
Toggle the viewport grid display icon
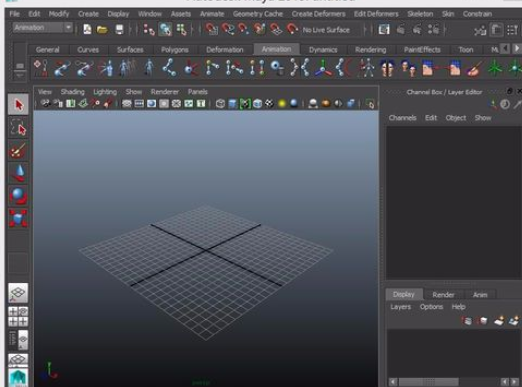(127, 104)
